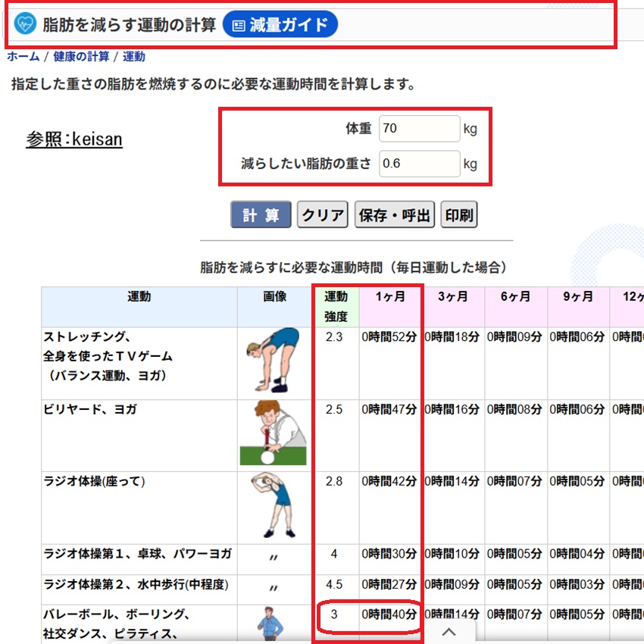
Task: Click the 印刷 print button
Action: tap(459, 214)
